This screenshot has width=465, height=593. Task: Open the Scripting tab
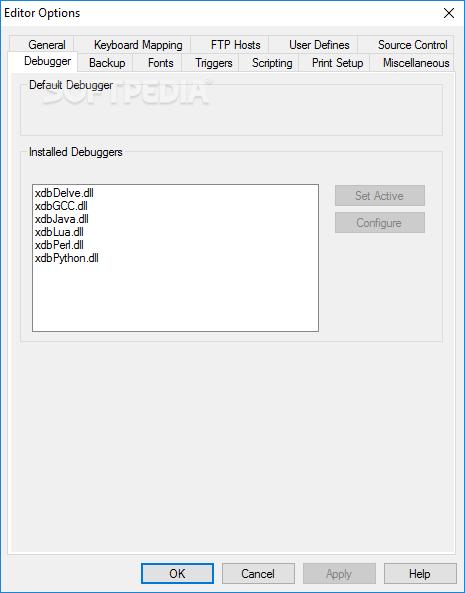(x=269, y=63)
